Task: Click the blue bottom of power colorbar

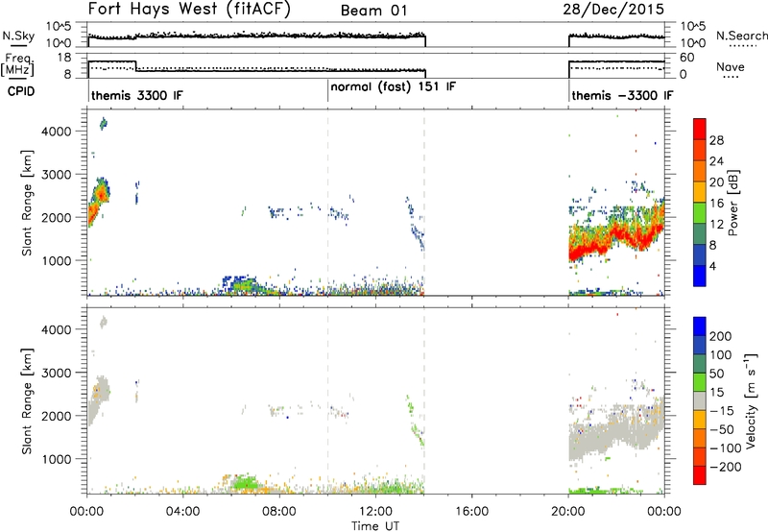Action: 700,276
